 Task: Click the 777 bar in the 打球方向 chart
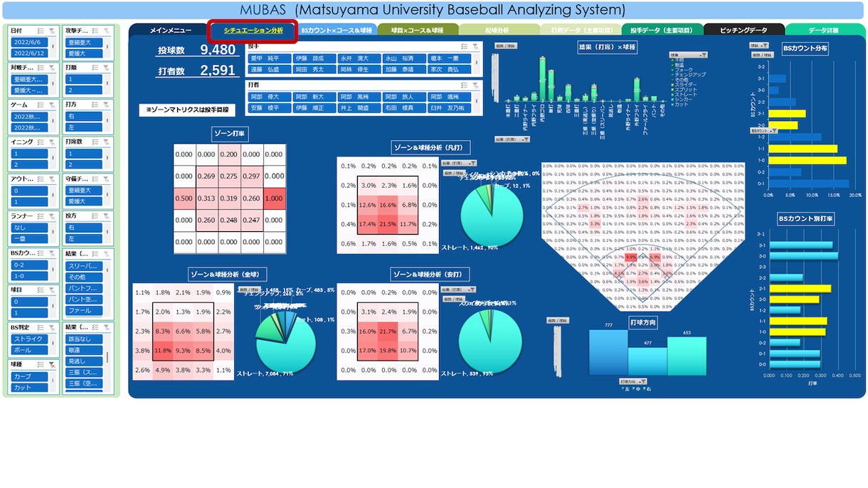608,353
